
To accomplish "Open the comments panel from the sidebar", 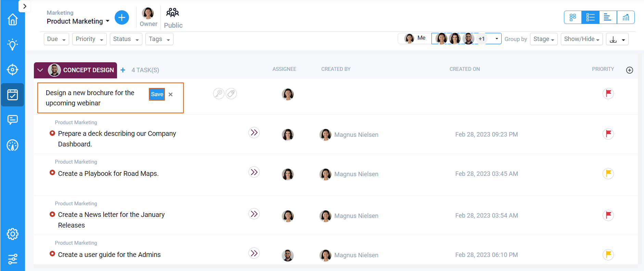I will point(12,120).
